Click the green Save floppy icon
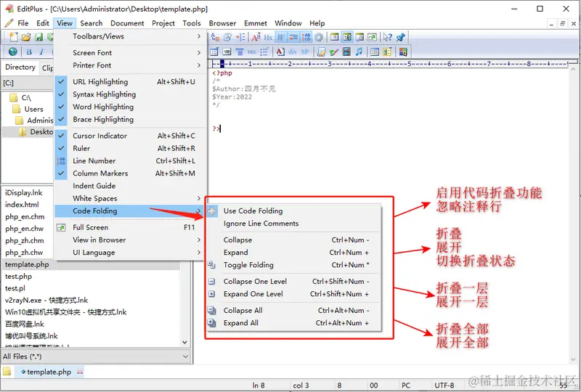The image size is (581, 392). tap(38, 37)
